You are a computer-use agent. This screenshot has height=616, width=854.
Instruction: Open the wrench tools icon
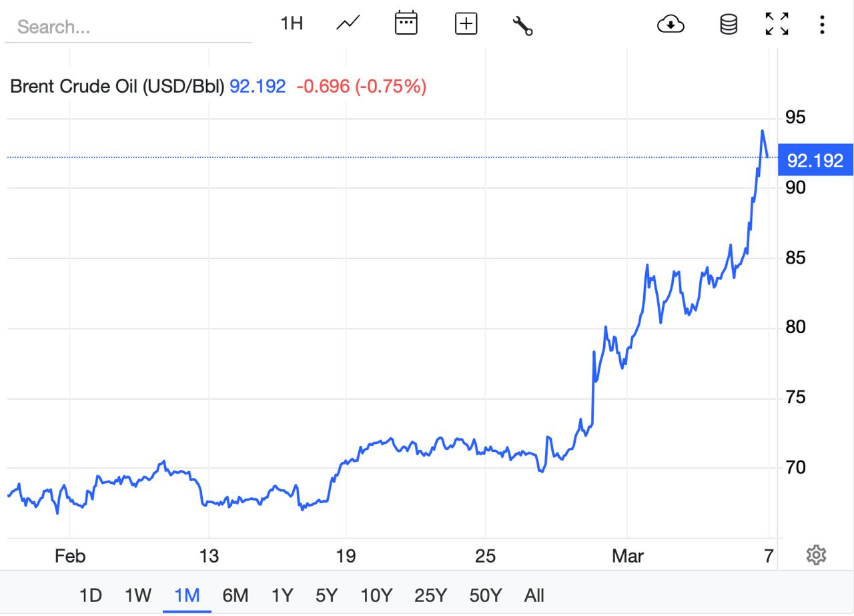[522, 25]
